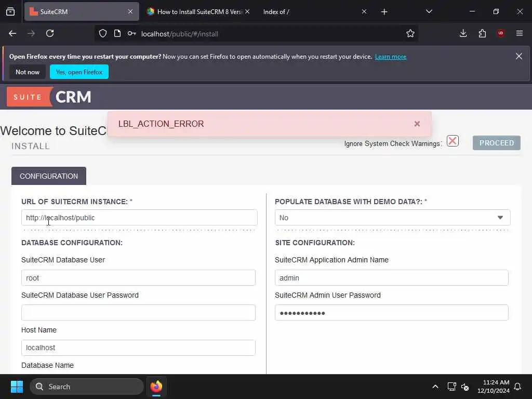Viewport: 532px width, 399px height.
Task: Click the Not now button
Action: click(x=28, y=72)
